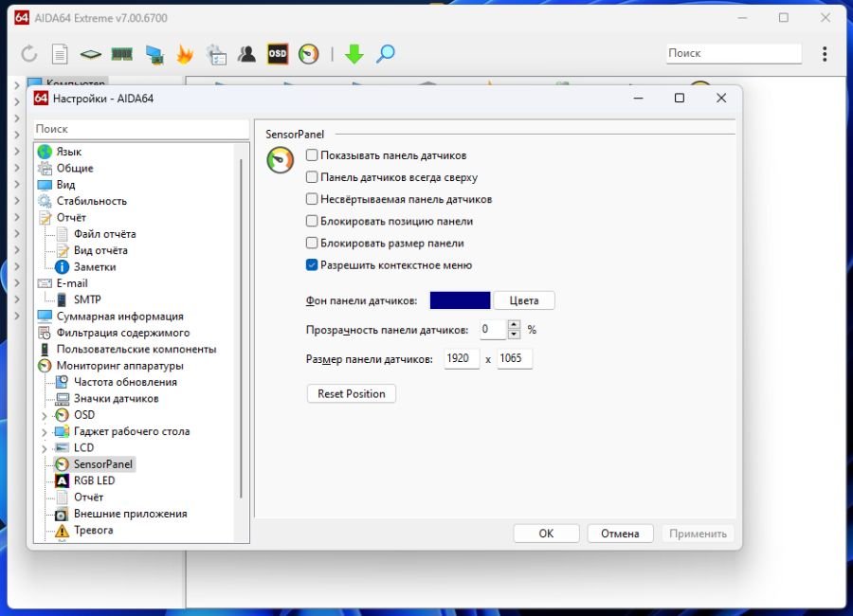Click the settings dialog Поиск field
853x616 pixels.
click(x=141, y=129)
